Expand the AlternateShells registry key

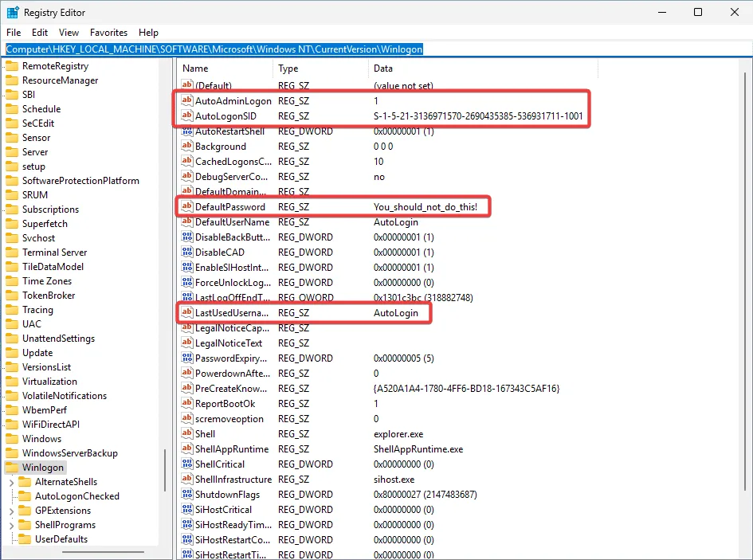[12, 482]
